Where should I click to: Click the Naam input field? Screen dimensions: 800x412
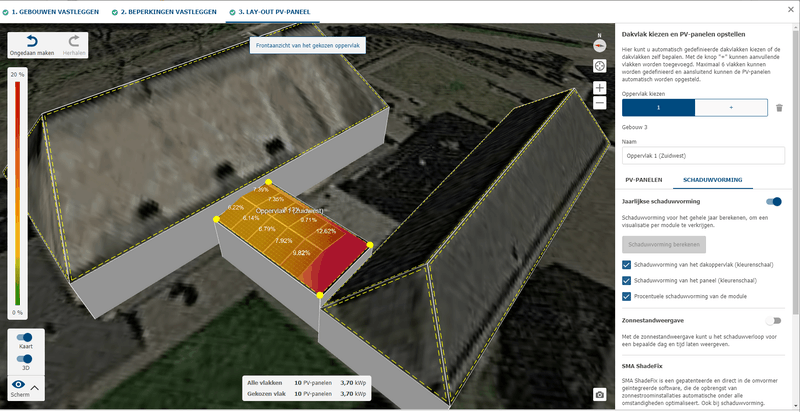tap(704, 156)
